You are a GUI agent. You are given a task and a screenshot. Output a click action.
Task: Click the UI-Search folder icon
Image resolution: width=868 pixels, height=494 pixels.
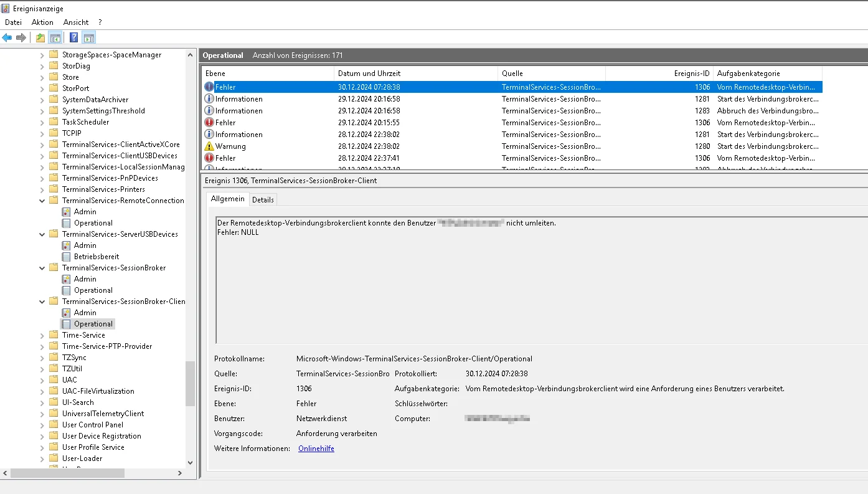tap(54, 402)
